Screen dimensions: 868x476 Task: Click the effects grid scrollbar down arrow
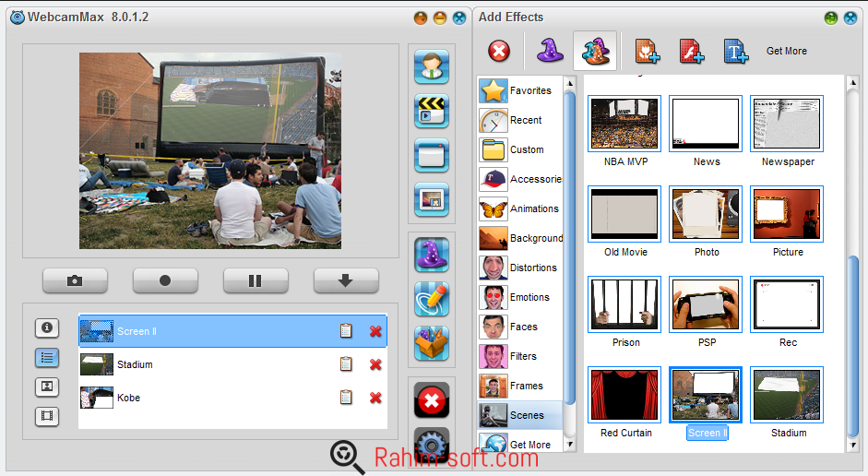[853, 445]
